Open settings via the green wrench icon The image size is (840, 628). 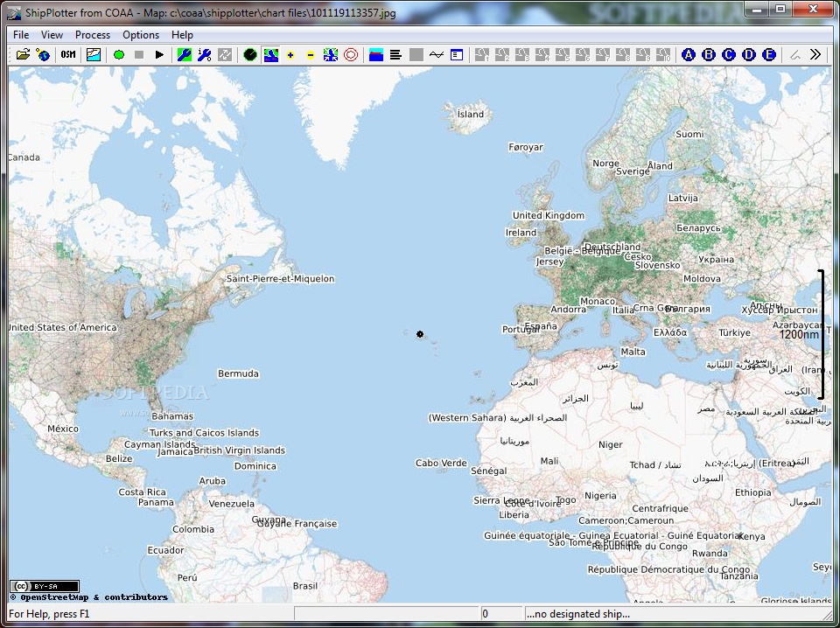pos(185,54)
